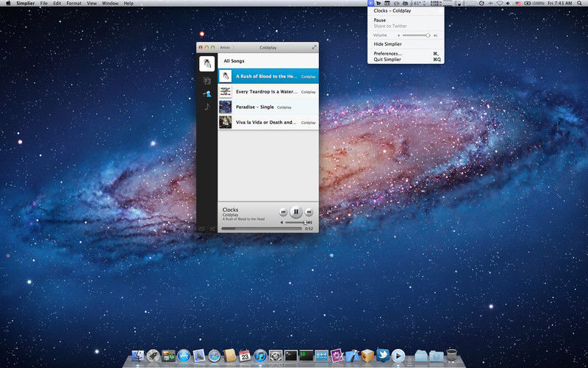Open Finder from the Dock
The height and width of the screenshot is (368, 588).
point(138,355)
